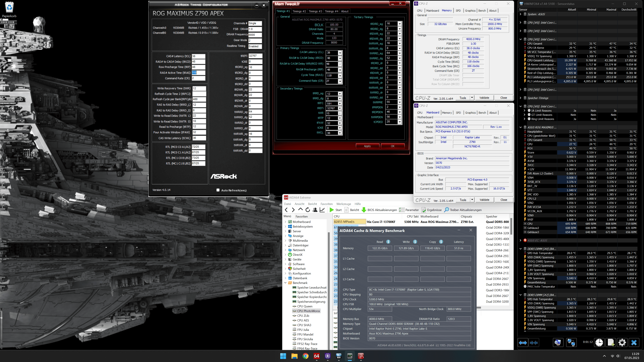
Task: Switch to Timings #3 tab in Mem TweakIt
Action: pyautogui.click(x=315, y=11)
